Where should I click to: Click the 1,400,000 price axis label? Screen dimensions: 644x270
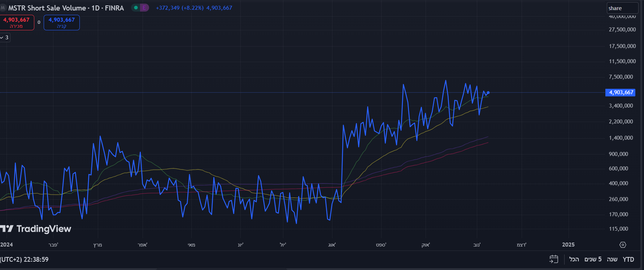(621, 138)
